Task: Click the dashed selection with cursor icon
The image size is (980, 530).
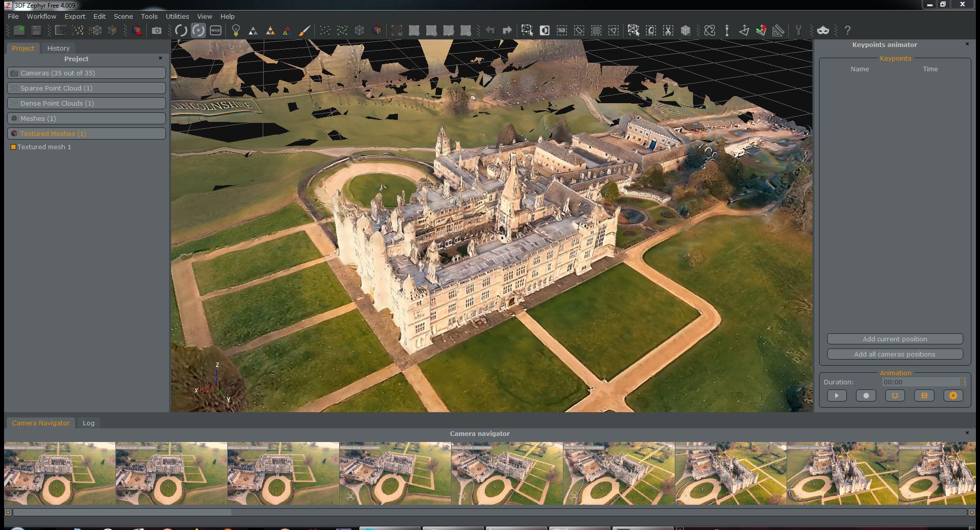Action: 527,30
